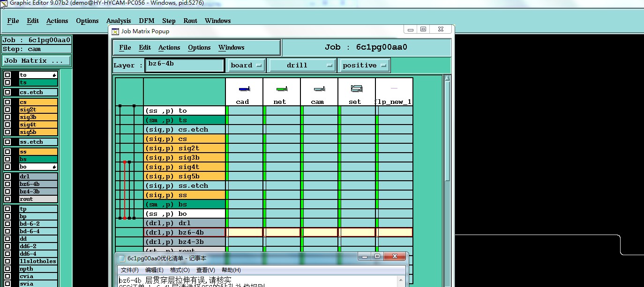Select the '(sig,p) sig3b' matrix row
This screenshot has height=287, width=644.
pos(185,158)
